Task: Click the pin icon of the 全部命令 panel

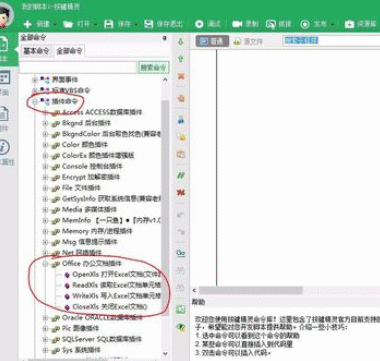Action: [x=164, y=38]
